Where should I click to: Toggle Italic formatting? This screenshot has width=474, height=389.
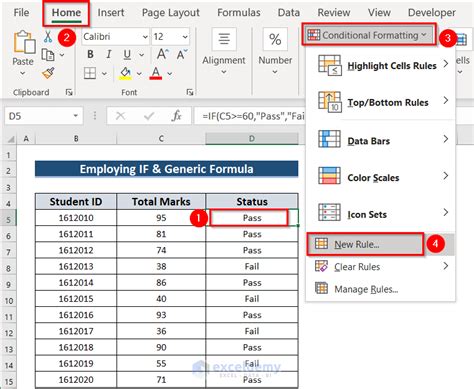coord(108,54)
